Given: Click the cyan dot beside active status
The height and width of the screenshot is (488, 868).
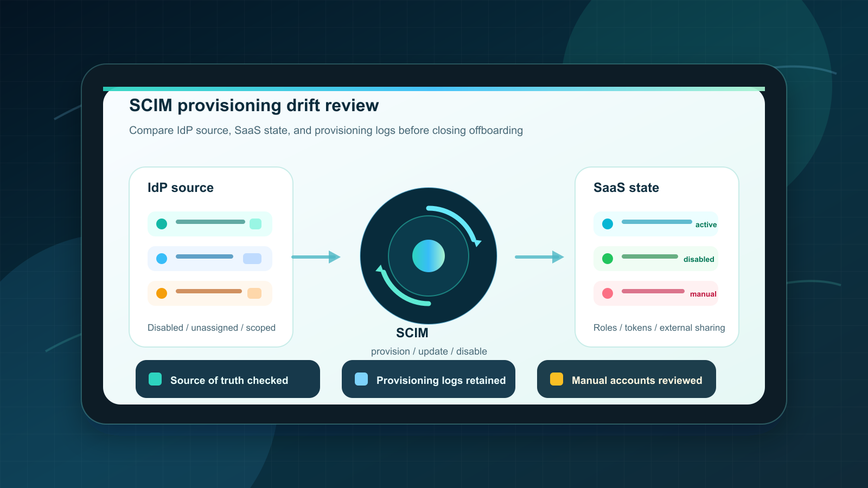Looking at the screenshot, I should click(x=608, y=224).
